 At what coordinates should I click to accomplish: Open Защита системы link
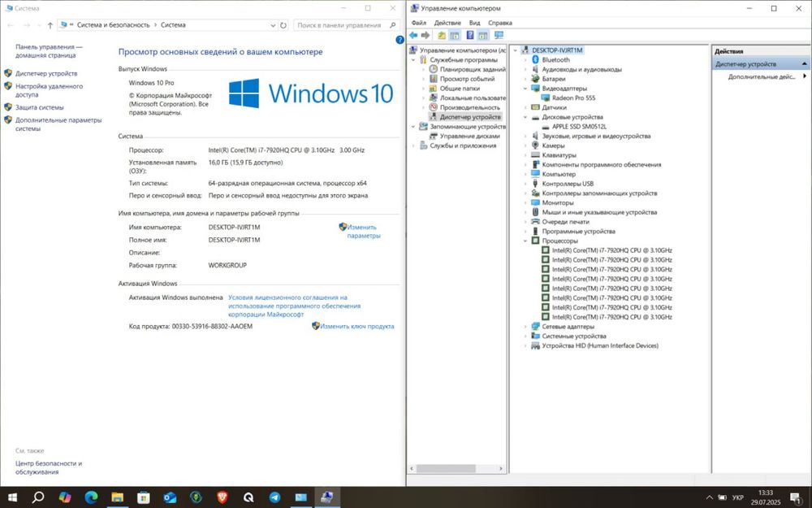[39, 107]
